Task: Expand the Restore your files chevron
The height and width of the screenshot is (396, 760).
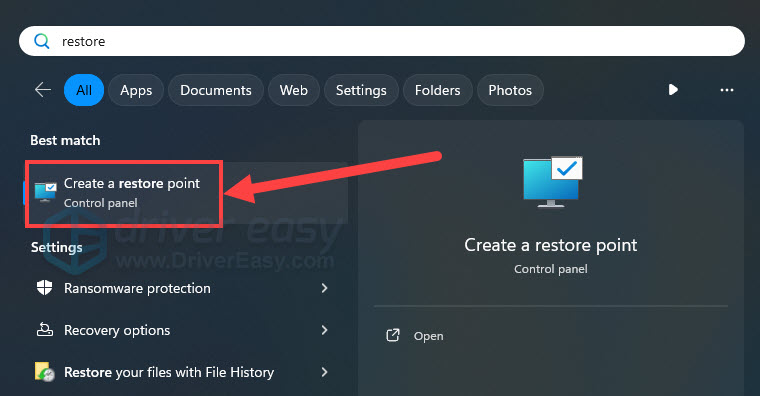Action: [x=324, y=372]
